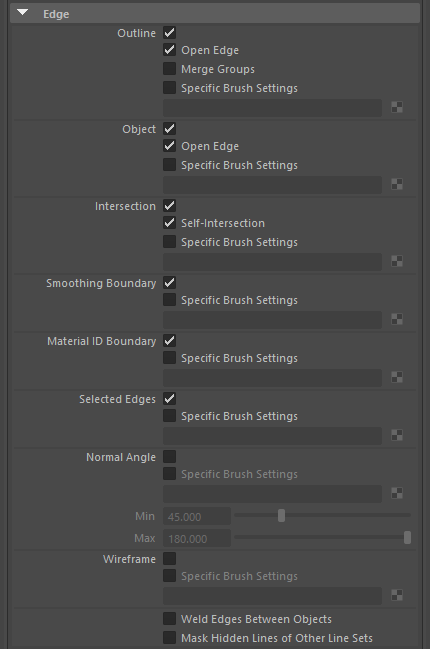Click the map button beside Intersection brush field
Viewport: 430px width, 649px height.
[397, 262]
